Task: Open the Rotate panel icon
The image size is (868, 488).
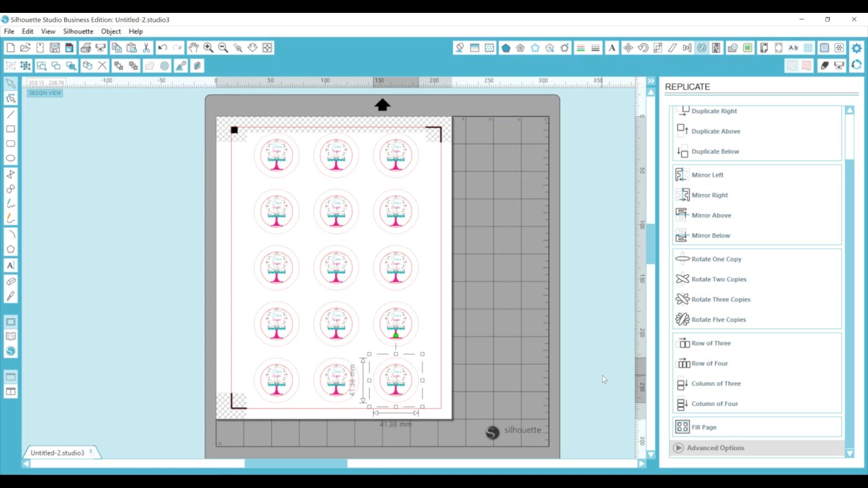Action: click(643, 47)
